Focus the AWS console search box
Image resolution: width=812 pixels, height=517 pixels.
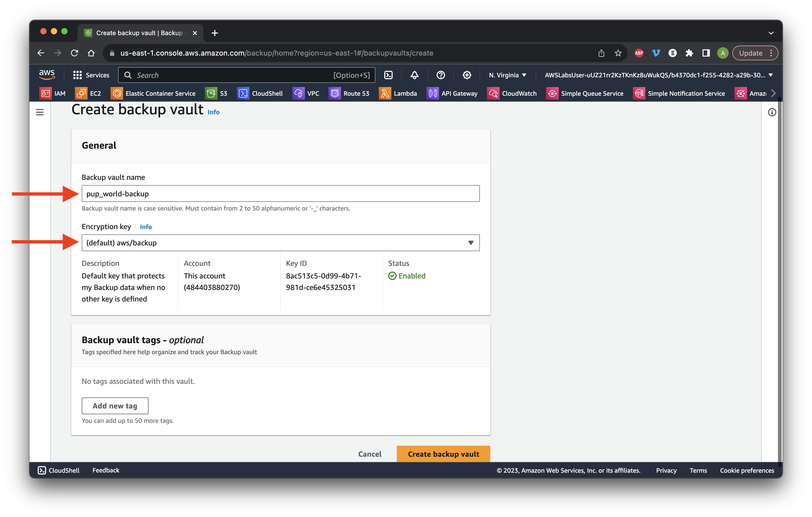click(246, 75)
